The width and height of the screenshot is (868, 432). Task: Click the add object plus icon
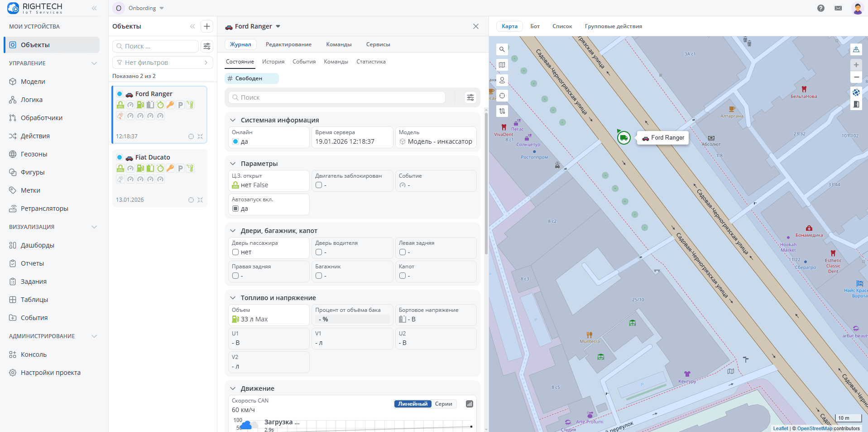click(x=207, y=26)
